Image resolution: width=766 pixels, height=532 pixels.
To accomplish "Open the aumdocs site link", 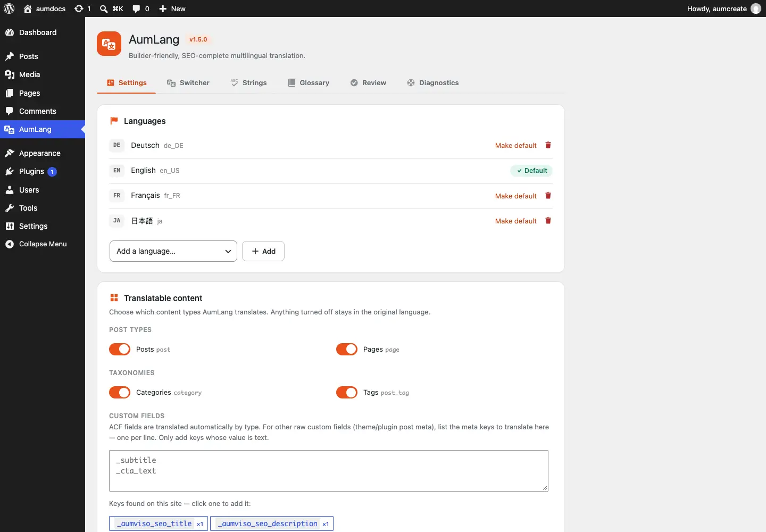I will [x=45, y=9].
